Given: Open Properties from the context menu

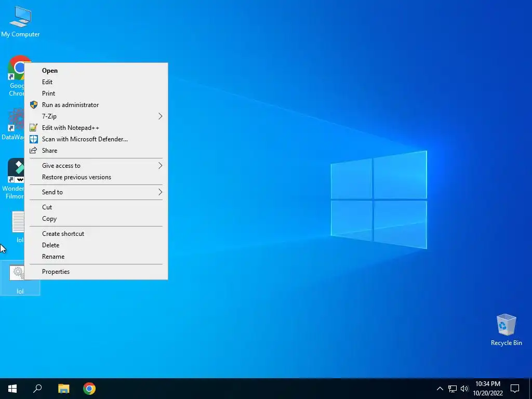Looking at the screenshot, I should tap(96, 271).
